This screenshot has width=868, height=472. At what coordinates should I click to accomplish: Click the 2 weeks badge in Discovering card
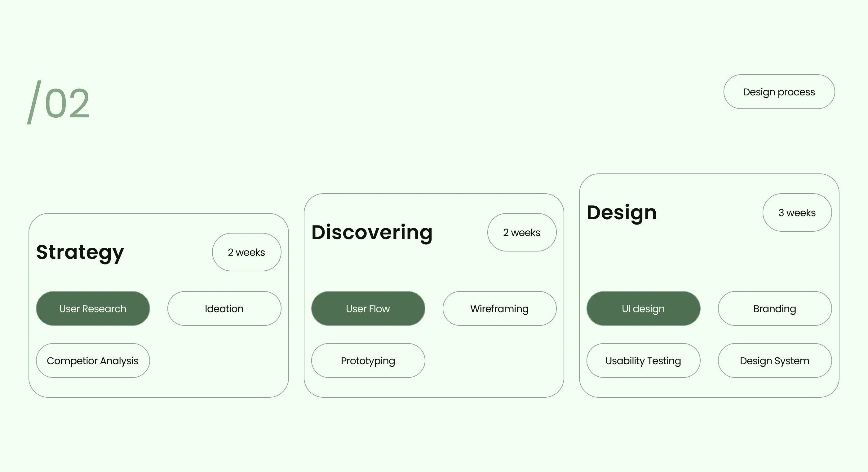click(x=522, y=232)
